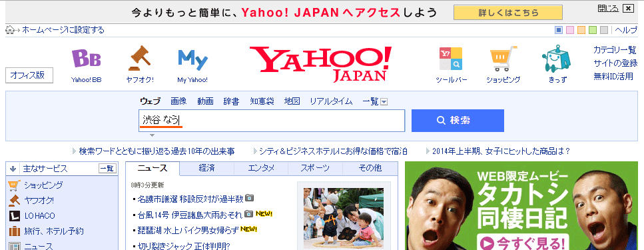Open the Yahoo! BB icon

click(87, 59)
